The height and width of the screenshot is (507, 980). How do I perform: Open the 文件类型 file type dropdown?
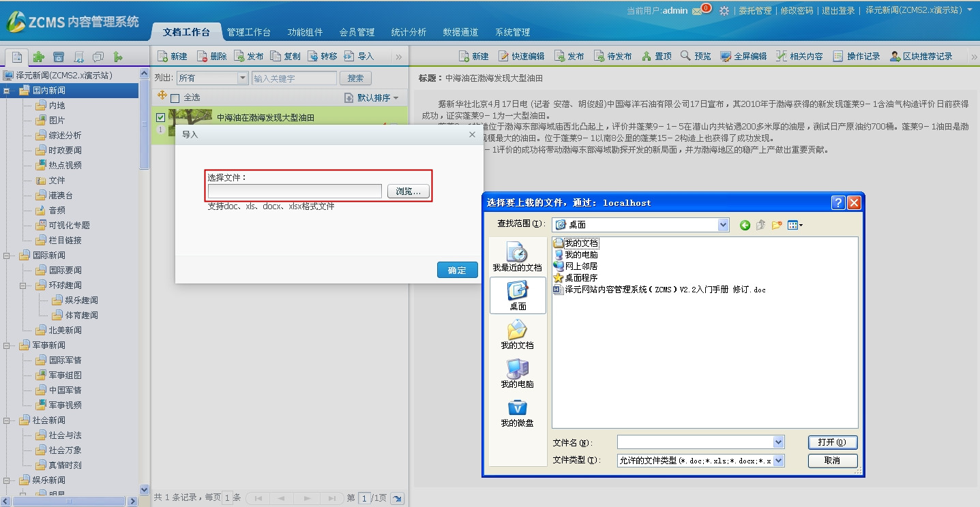click(x=778, y=461)
